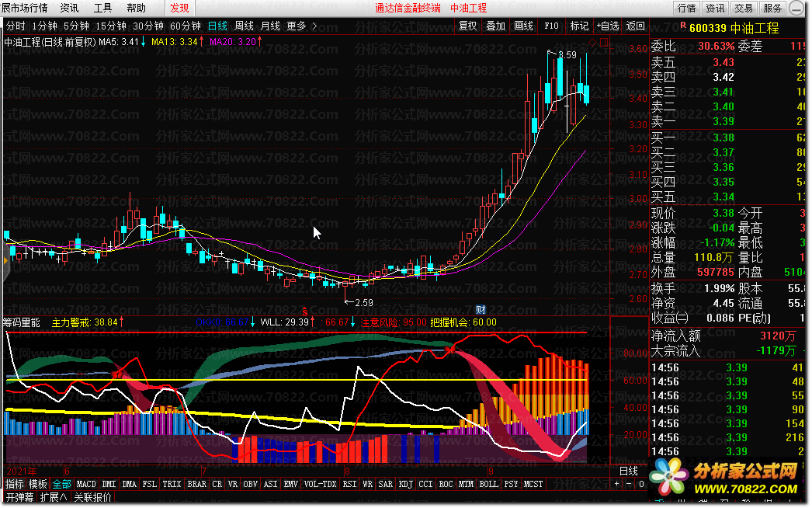The width and height of the screenshot is (812, 508).
Task: Activate the 画线 drawing tool
Action: [x=523, y=26]
